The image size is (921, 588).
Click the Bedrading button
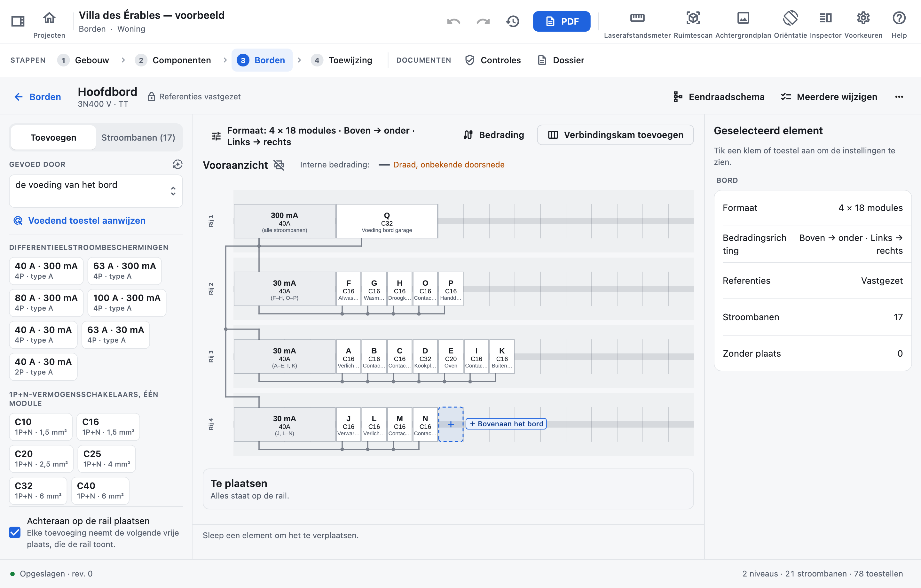tap(493, 135)
